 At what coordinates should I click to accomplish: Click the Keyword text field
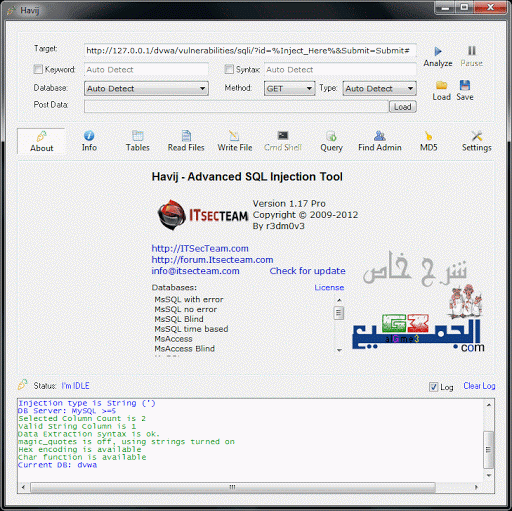pos(146,70)
